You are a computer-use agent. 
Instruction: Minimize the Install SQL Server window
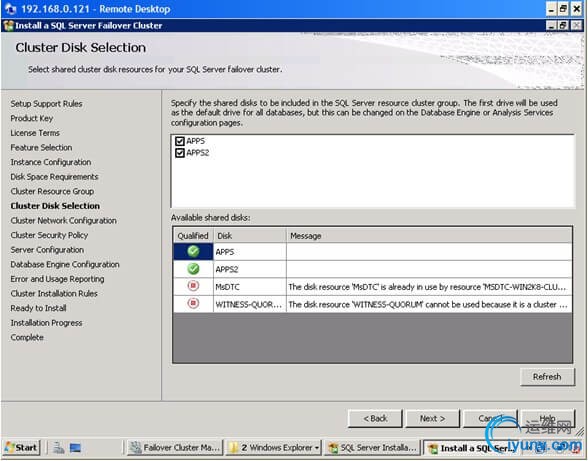tap(551, 26)
